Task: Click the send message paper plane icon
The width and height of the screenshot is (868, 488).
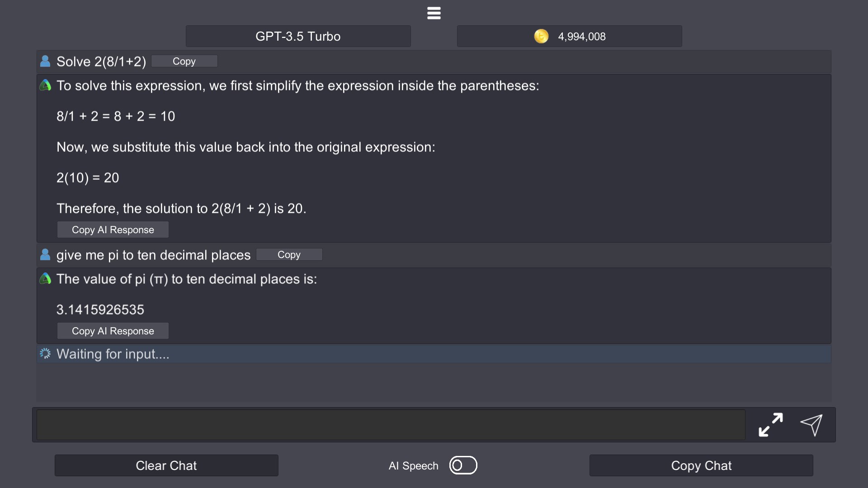Action: (x=811, y=425)
